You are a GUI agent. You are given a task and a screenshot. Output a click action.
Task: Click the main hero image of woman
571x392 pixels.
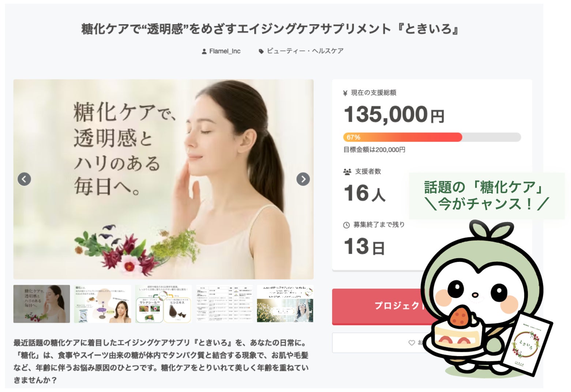point(164,179)
